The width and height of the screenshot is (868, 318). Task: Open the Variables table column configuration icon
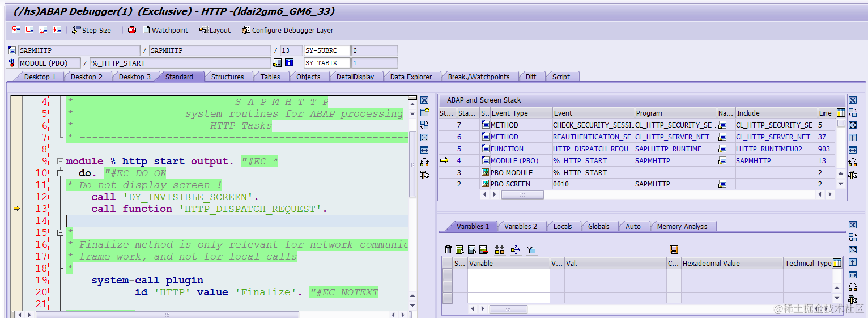click(837, 263)
